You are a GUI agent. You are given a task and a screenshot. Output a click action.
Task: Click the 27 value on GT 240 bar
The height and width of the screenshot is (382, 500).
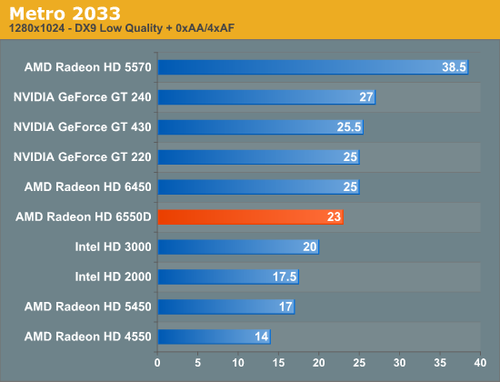366,97
